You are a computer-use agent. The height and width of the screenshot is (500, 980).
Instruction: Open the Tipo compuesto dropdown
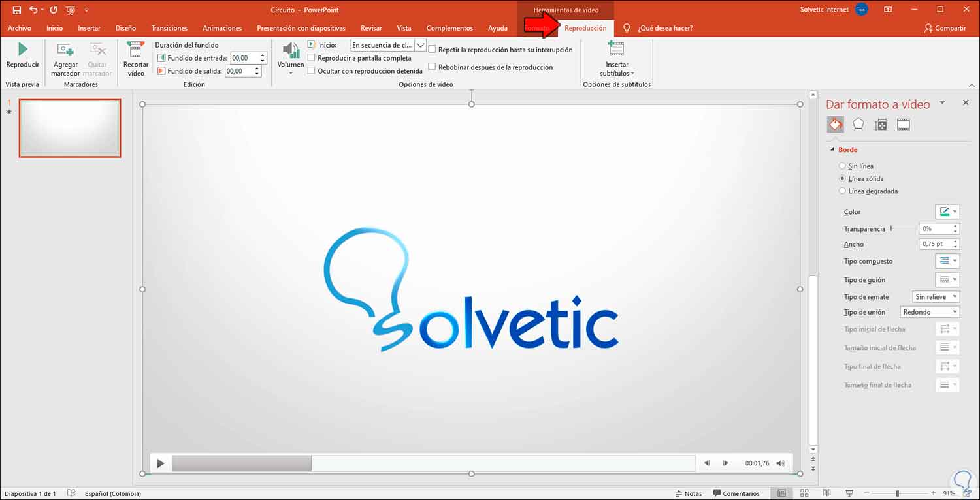click(948, 261)
